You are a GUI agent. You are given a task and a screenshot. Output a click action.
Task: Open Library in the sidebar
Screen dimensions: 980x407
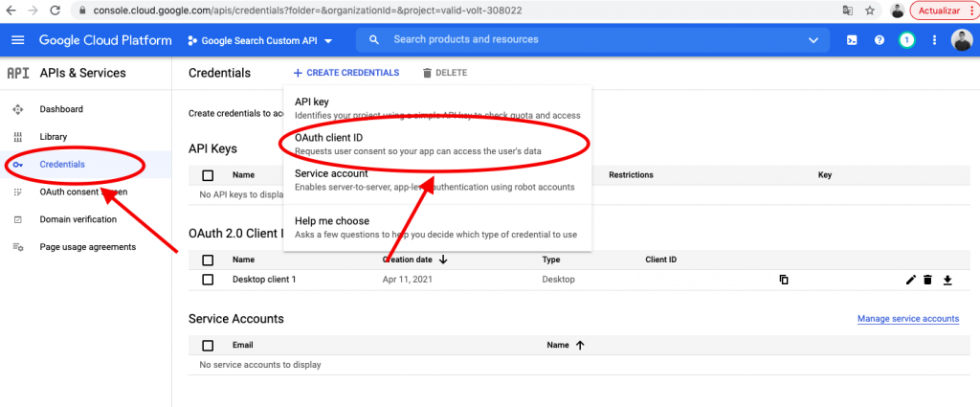pyautogui.click(x=54, y=137)
